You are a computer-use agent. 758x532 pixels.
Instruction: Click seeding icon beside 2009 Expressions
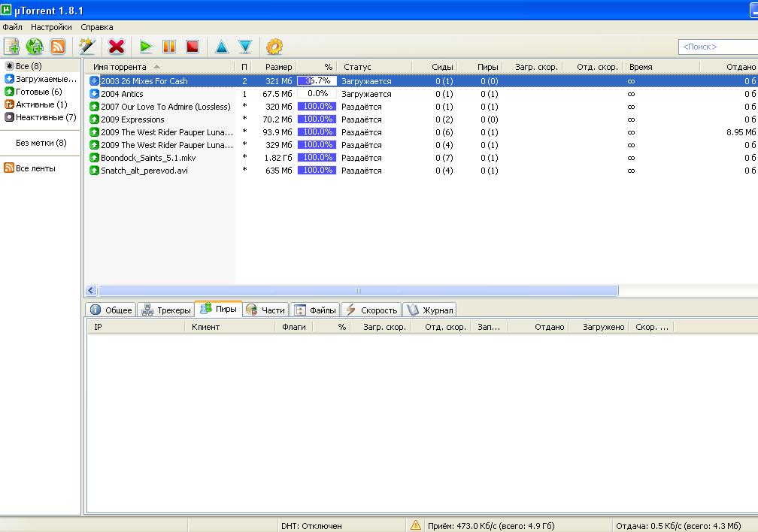pyautogui.click(x=94, y=119)
